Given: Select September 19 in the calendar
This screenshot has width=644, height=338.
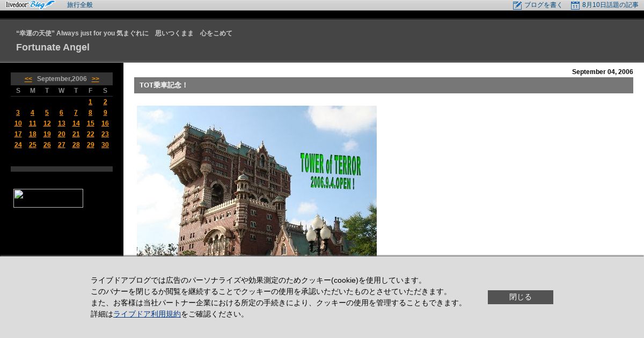Looking at the screenshot, I should click(47, 134).
